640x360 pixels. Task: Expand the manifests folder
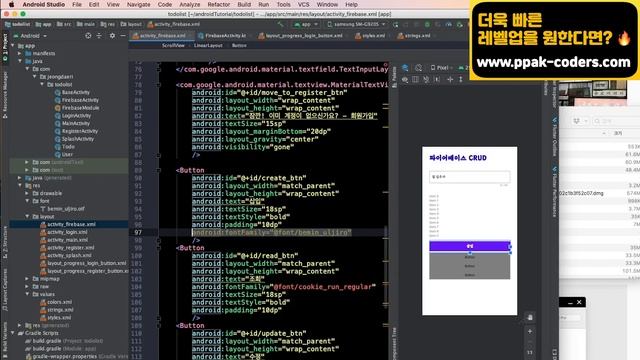20,53
